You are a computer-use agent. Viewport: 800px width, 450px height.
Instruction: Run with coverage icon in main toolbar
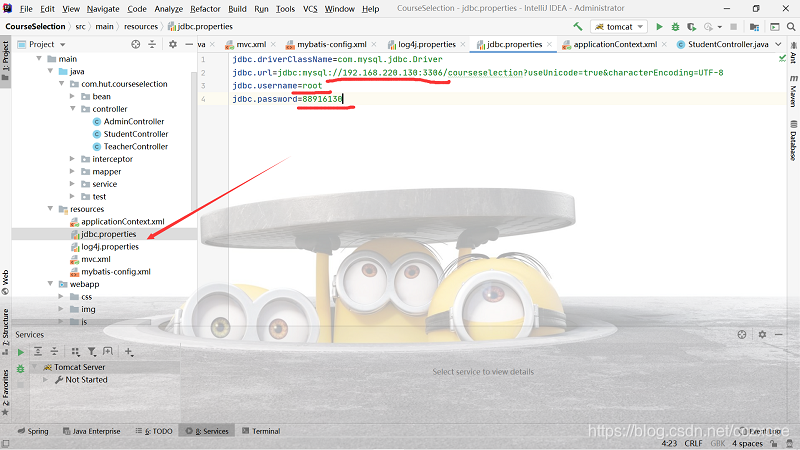pos(691,27)
